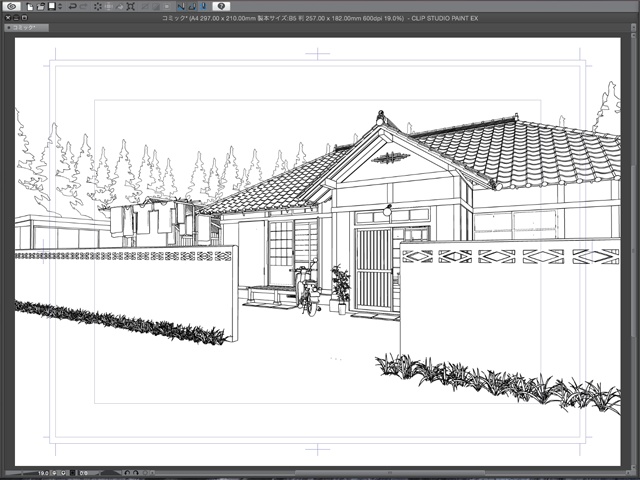Maximize the document window
Screen dimensions: 640x480
[24, 18]
